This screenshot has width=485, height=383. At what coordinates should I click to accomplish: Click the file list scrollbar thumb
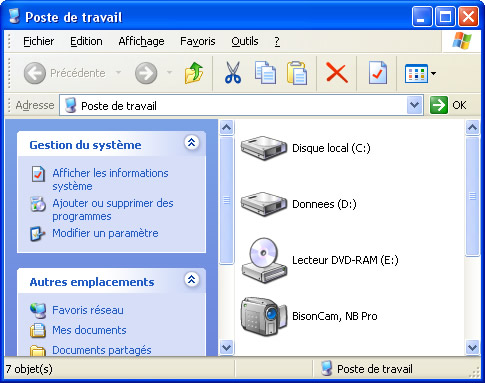click(x=472, y=196)
